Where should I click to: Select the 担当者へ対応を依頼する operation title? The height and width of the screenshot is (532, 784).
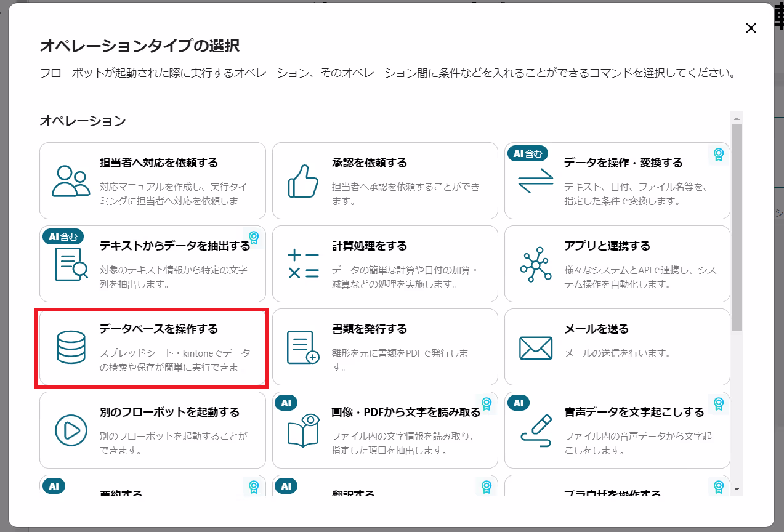pyautogui.click(x=159, y=163)
